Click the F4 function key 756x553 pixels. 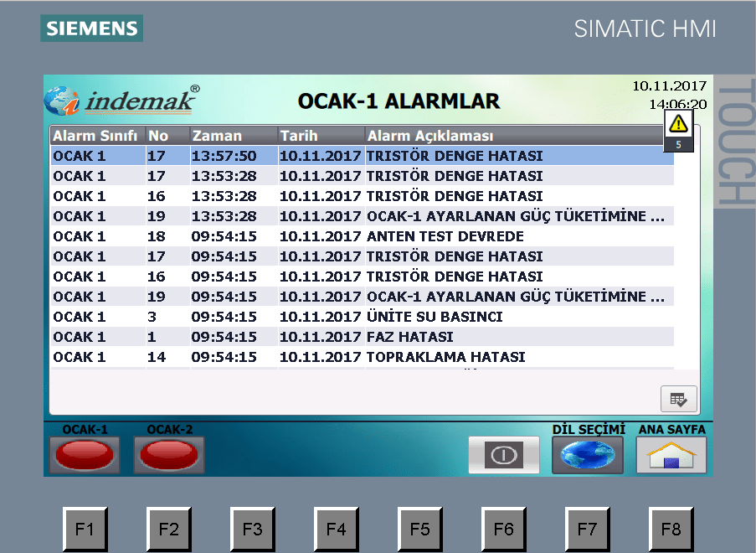tap(336, 530)
